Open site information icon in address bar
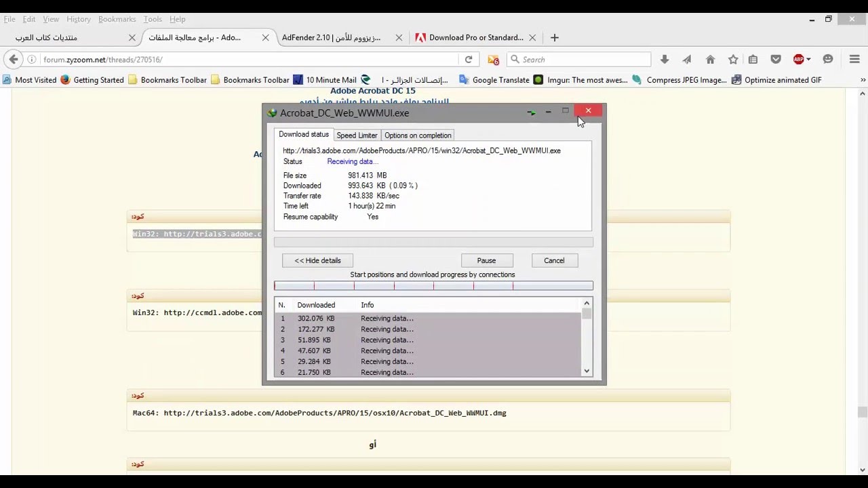868x488 pixels. (x=32, y=60)
